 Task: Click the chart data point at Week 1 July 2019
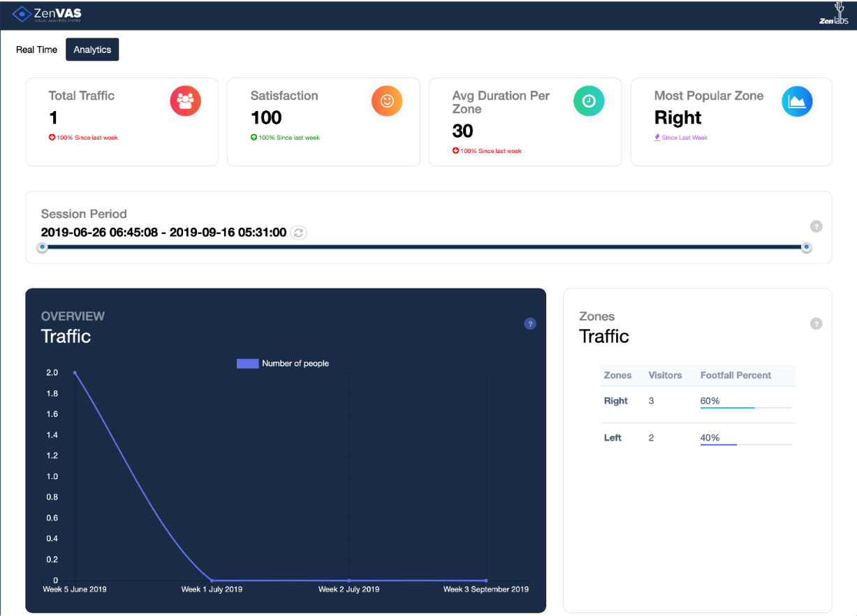(212, 580)
